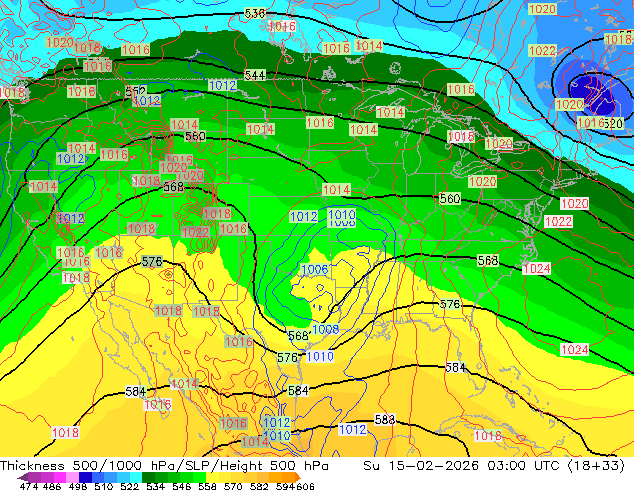The image size is (634, 490).
Task: Select the legend value 546
Action: [181, 486]
